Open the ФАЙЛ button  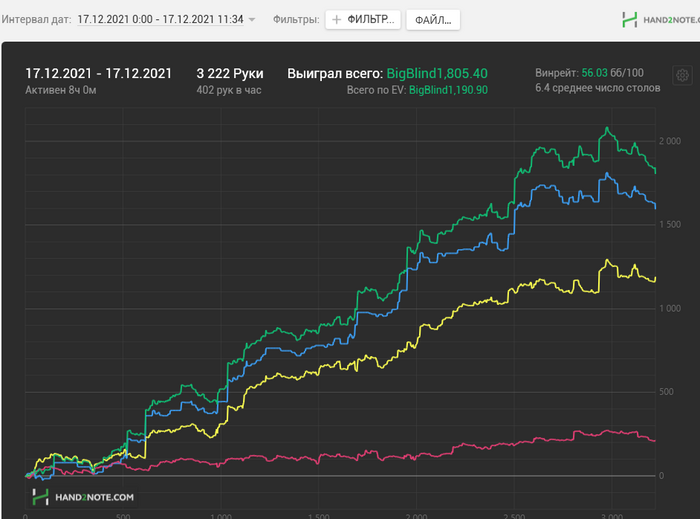point(433,20)
